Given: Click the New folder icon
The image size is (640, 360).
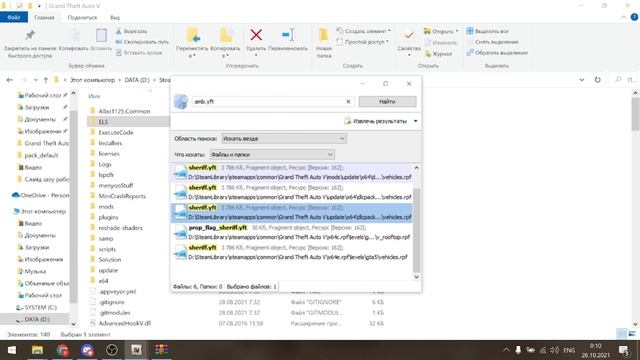Looking at the screenshot, I should pyautogui.click(x=324, y=35).
